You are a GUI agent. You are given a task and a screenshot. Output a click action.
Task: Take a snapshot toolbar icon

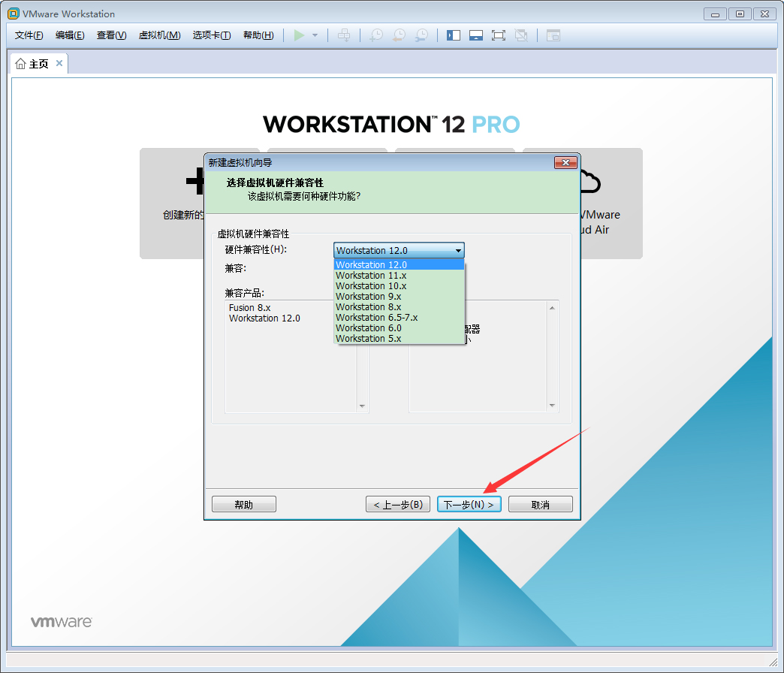pos(377,35)
